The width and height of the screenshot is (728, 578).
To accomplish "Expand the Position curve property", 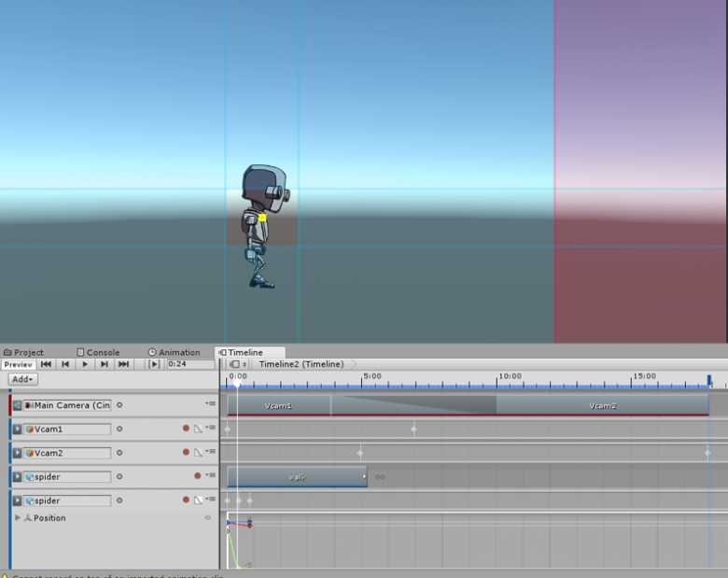I will 17,517.
